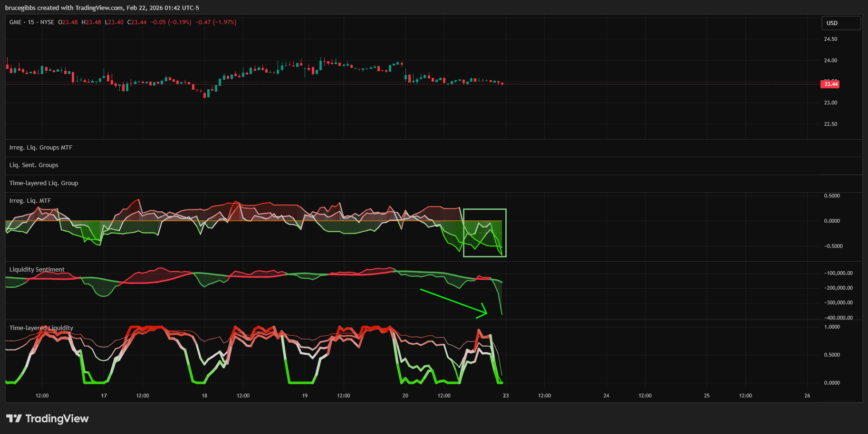868x434 pixels.
Task: Select the green rectangle highlight box
Action: [484, 209]
